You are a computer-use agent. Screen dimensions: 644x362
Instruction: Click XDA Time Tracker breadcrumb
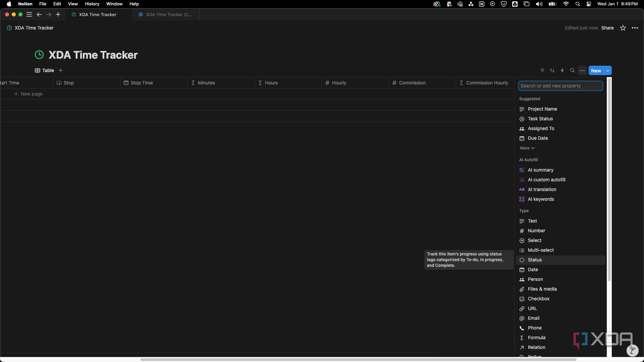click(30, 28)
